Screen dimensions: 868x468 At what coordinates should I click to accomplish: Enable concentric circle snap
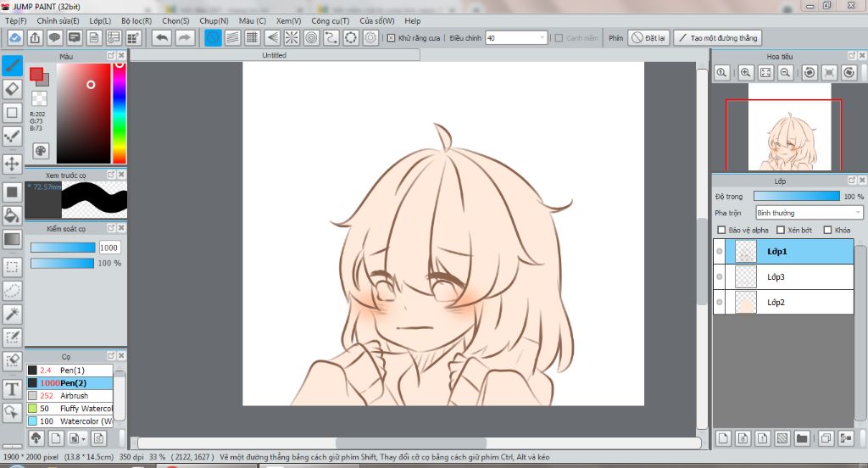coord(312,37)
